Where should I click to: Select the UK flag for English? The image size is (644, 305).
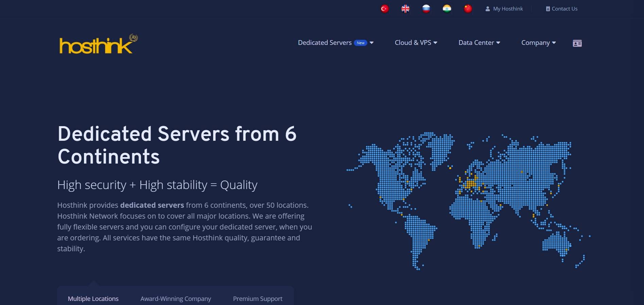(405, 9)
